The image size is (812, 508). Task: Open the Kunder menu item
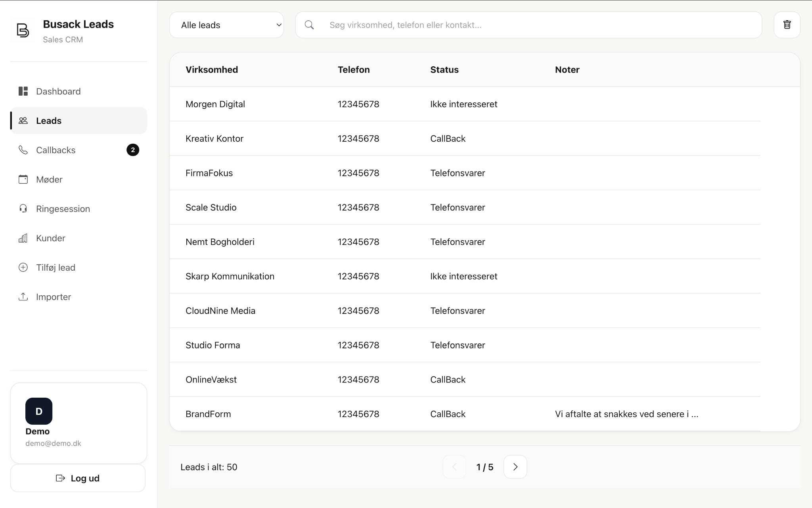[x=79, y=238]
